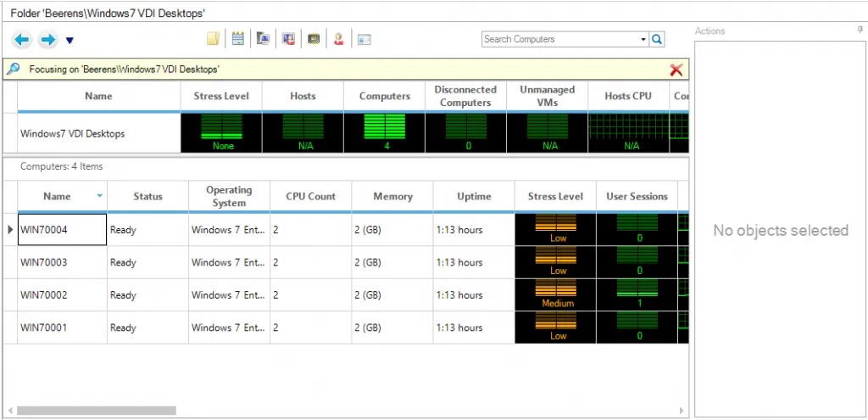
Task: Click the User Sessions gauge for WIN70004
Action: tap(637, 229)
